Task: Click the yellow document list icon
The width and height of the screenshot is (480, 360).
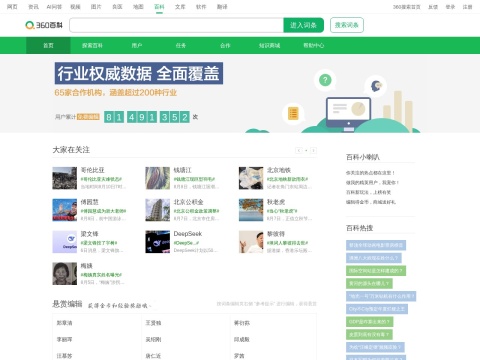Action: pyautogui.click(x=293, y=114)
